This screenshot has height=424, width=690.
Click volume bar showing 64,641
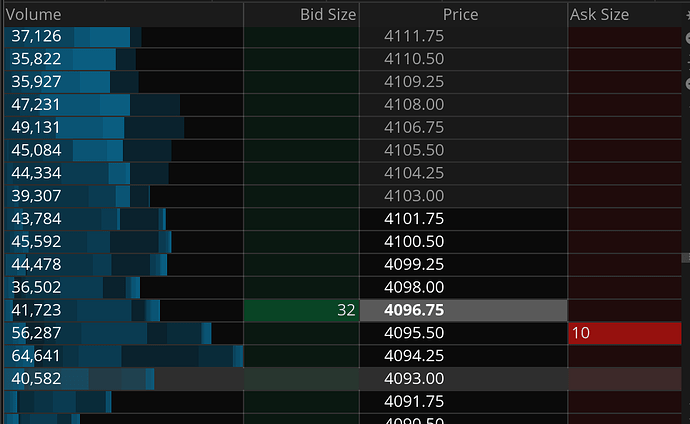(x=124, y=356)
